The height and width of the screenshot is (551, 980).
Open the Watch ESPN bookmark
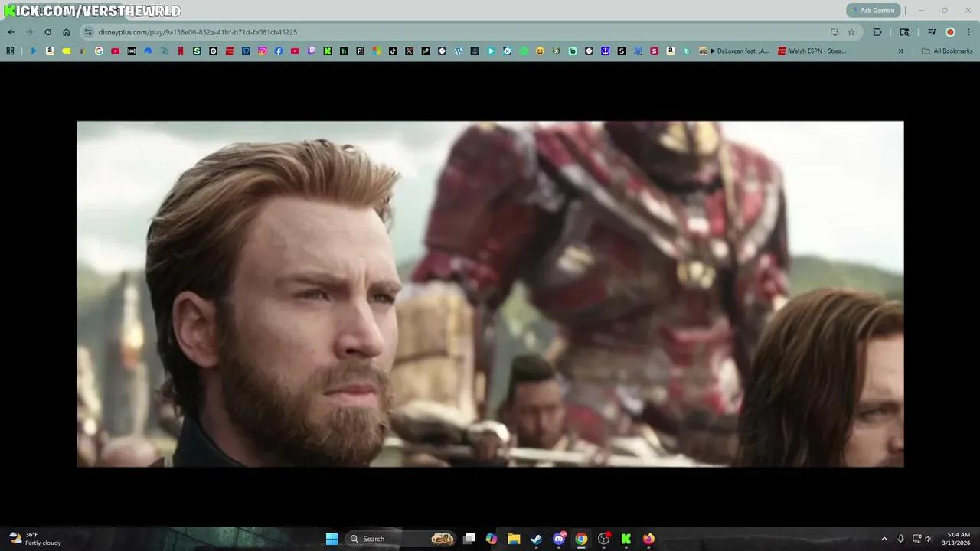pos(812,51)
